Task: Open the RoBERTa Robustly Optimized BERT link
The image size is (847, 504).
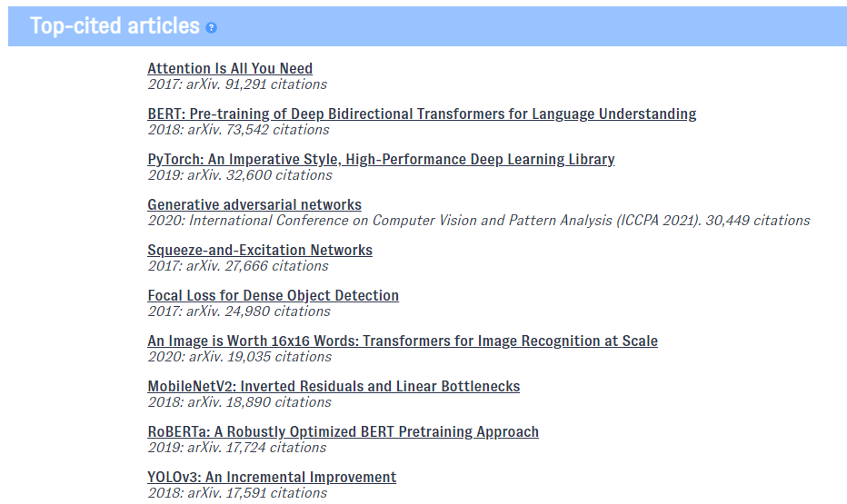Action: 343,432
